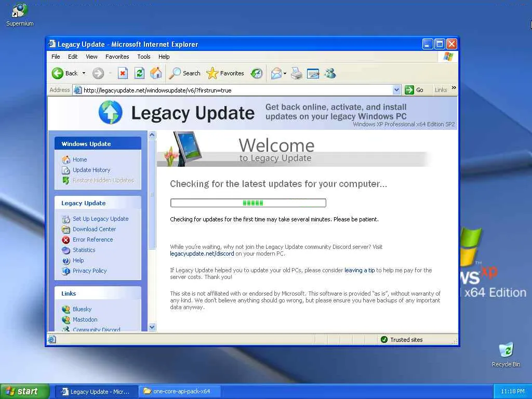The height and width of the screenshot is (399, 532).
Task: Click the Windows Start button
Action: tap(25, 391)
